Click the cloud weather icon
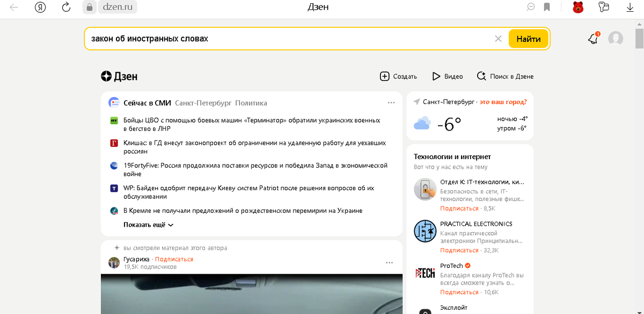 pos(422,124)
